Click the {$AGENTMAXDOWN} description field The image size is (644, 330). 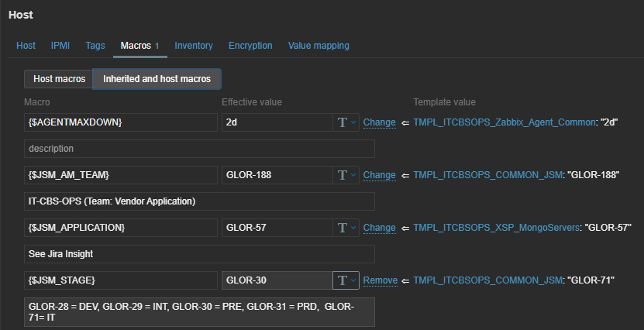pos(199,149)
